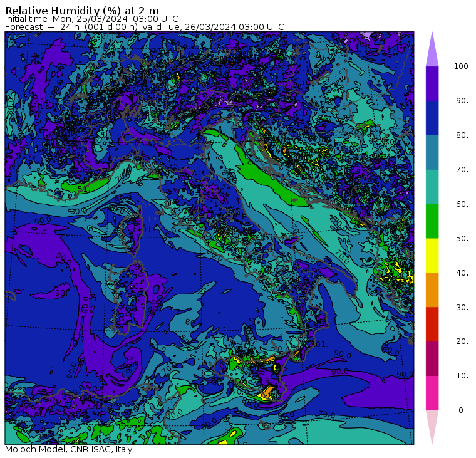
Task: Pick the orange 30–40 colorbar band
Action: pos(432,290)
